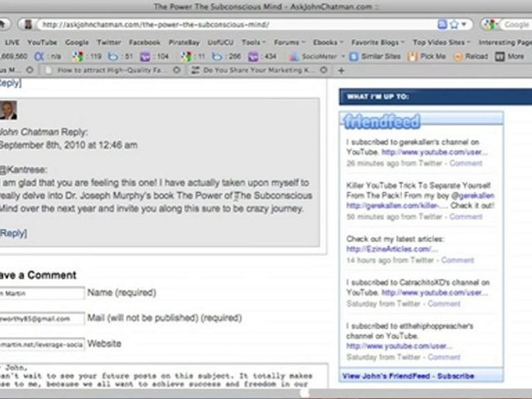Viewport: 532px width, 399px height.
Task: Open the PirateBay bookmark
Action: tap(184, 43)
